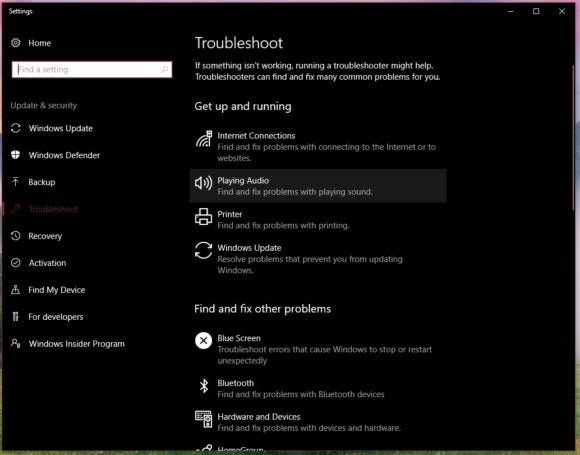Close the Settings window
The width and height of the screenshot is (580, 455).
[562, 11]
